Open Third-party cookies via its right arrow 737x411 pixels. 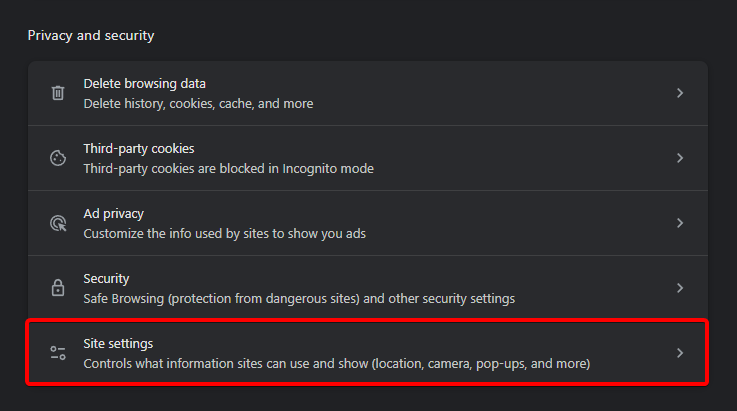click(x=680, y=158)
